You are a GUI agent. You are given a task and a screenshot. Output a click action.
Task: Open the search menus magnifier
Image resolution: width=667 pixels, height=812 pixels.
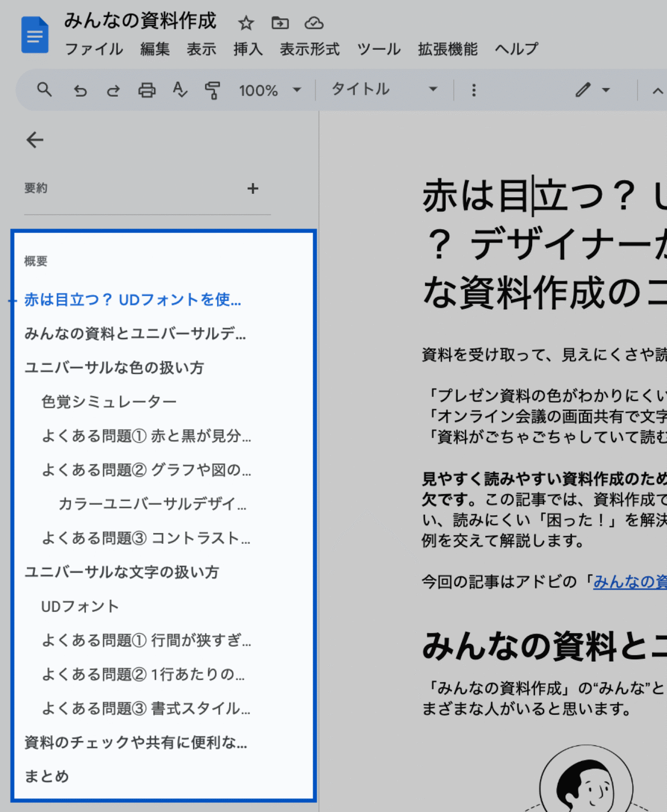click(x=44, y=90)
